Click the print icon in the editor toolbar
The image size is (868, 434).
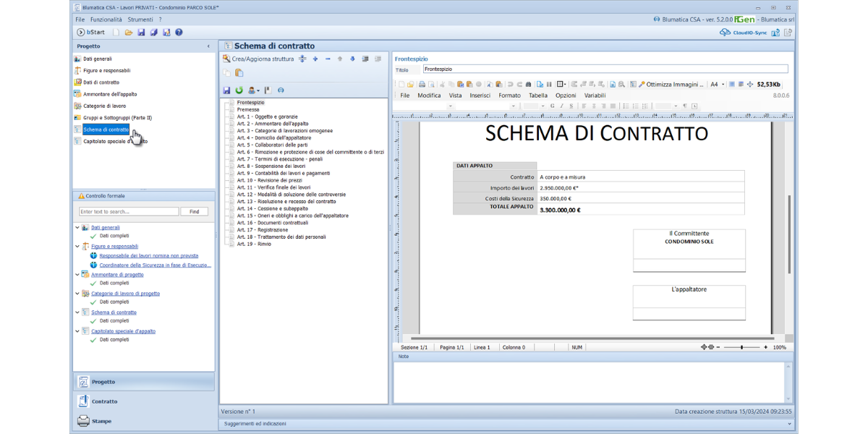[422, 84]
